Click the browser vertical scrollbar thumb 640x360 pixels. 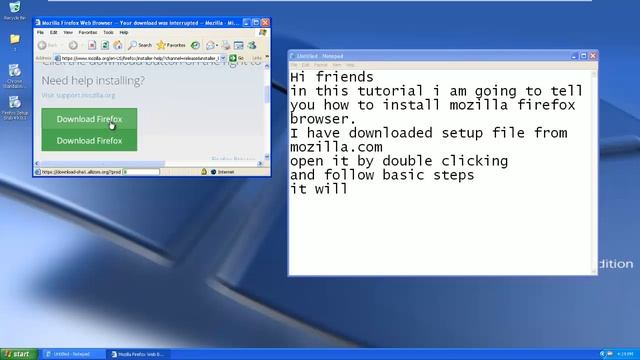(267, 95)
